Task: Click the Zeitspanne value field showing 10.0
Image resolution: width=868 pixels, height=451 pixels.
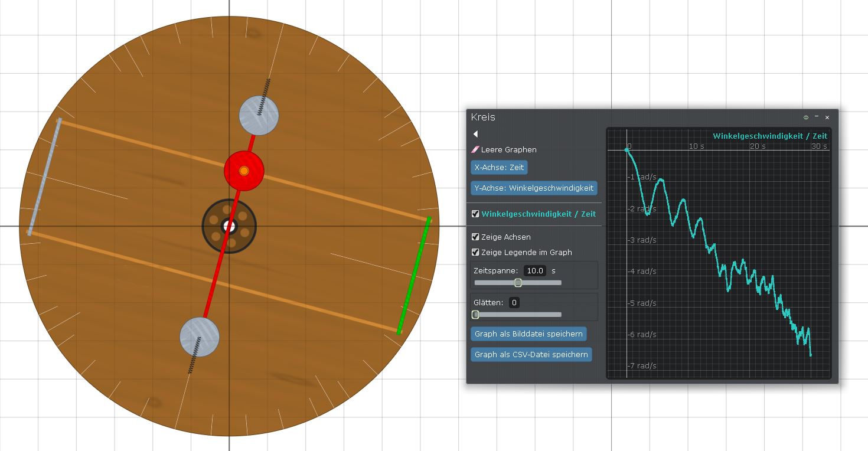Action: (x=535, y=271)
